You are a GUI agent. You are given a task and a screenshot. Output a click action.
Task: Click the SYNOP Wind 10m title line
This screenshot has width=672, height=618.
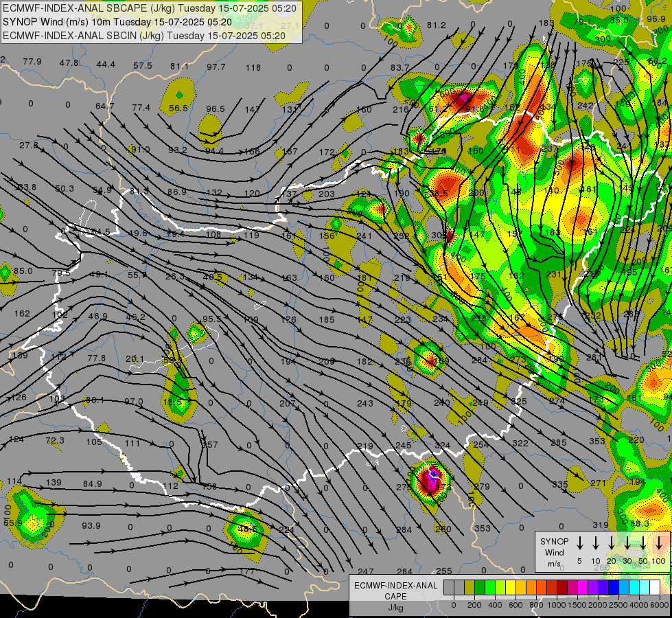117,22
